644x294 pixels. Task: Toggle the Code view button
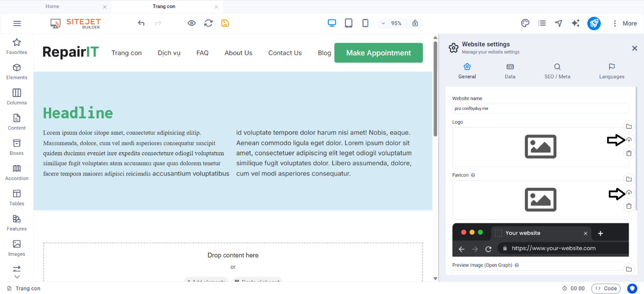click(x=606, y=289)
